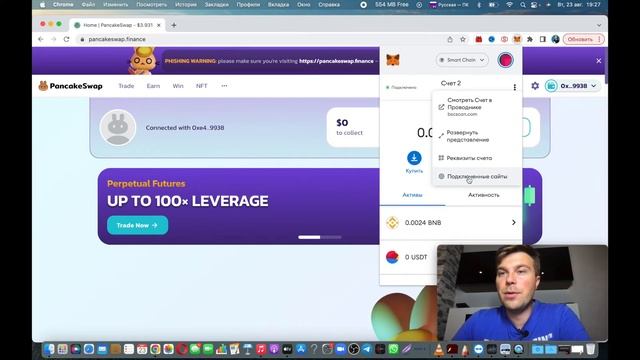The image size is (640, 360).
Task: Open Music app in the Dock
Action: click(260, 349)
